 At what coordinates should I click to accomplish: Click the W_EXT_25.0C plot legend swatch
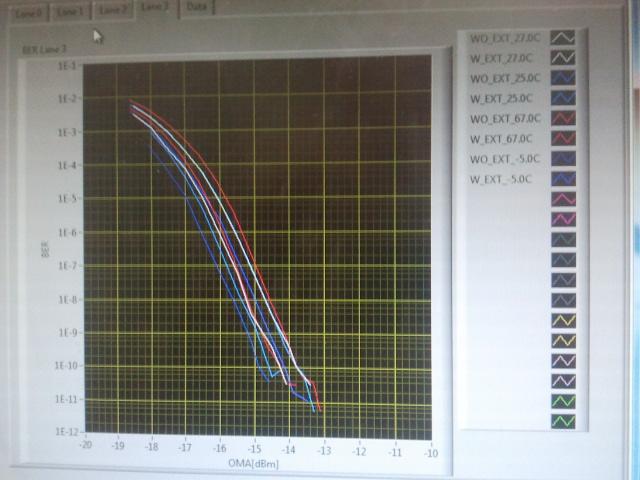pos(563,98)
